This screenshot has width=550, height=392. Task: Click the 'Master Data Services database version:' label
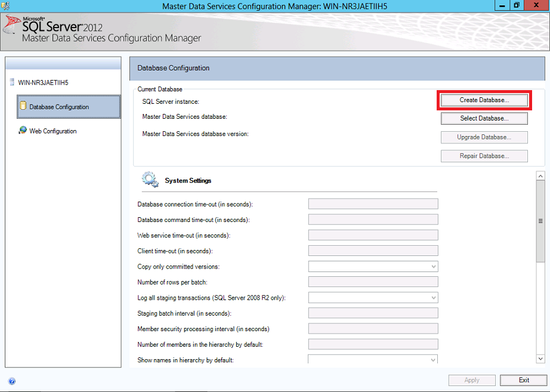pos(196,134)
